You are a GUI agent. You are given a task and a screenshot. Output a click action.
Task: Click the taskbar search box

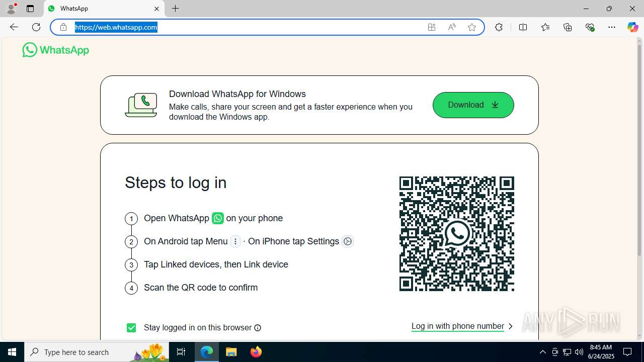point(97,352)
